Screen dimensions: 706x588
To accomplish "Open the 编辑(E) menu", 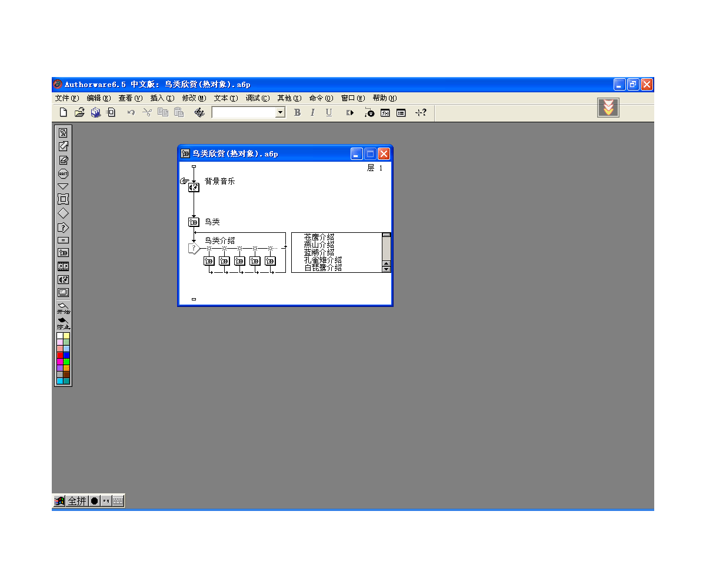I will tap(98, 98).
